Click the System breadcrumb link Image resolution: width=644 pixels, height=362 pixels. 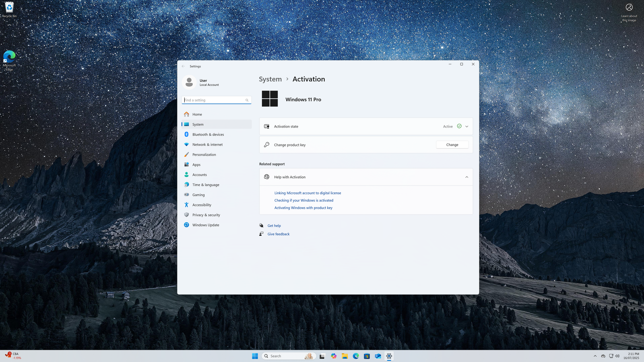coord(270,79)
